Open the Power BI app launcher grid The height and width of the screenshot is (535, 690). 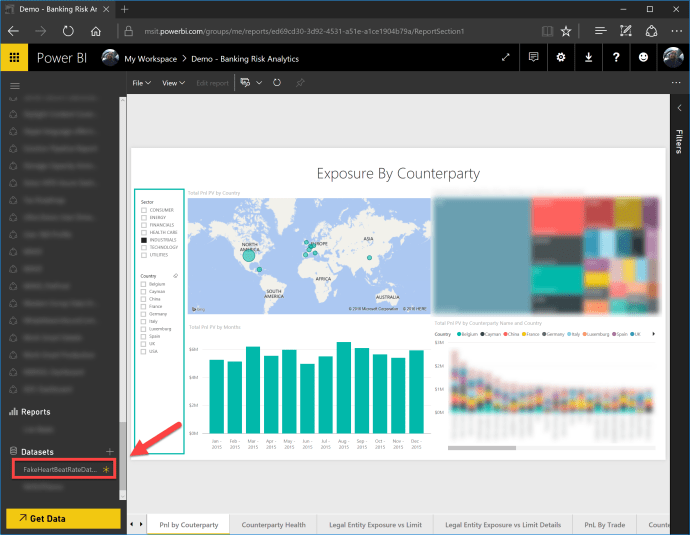14,57
